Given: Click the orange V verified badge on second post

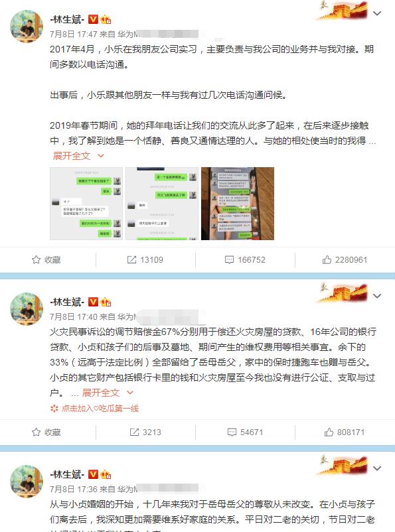Looking at the screenshot, I should (93, 302).
